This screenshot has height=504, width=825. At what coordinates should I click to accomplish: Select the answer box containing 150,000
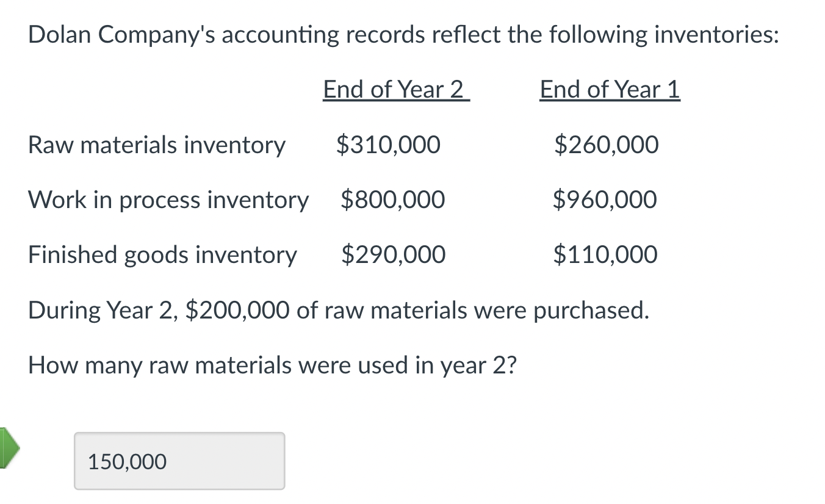pos(179,461)
